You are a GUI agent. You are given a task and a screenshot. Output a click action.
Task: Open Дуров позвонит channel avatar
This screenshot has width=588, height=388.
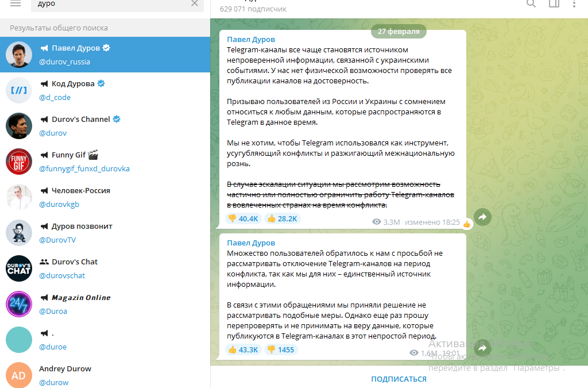[x=19, y=233]
